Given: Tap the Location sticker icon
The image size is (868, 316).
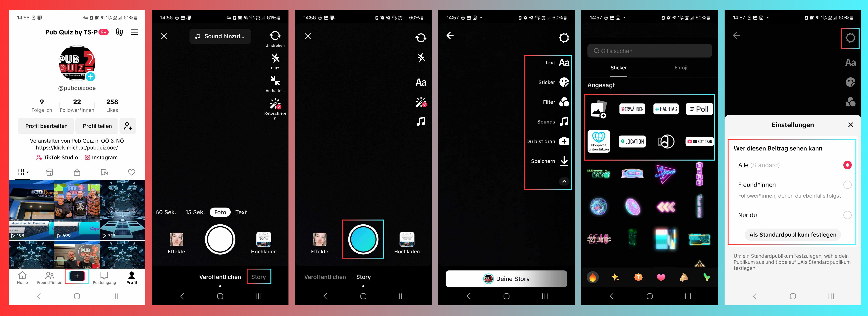Looking at the screenshot, I should coord(632,141).
